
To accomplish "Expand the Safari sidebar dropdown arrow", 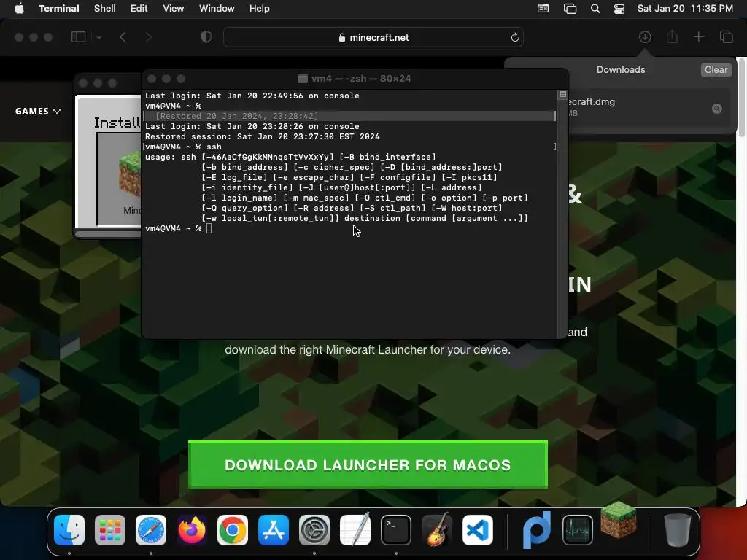I will click(98, 37).
